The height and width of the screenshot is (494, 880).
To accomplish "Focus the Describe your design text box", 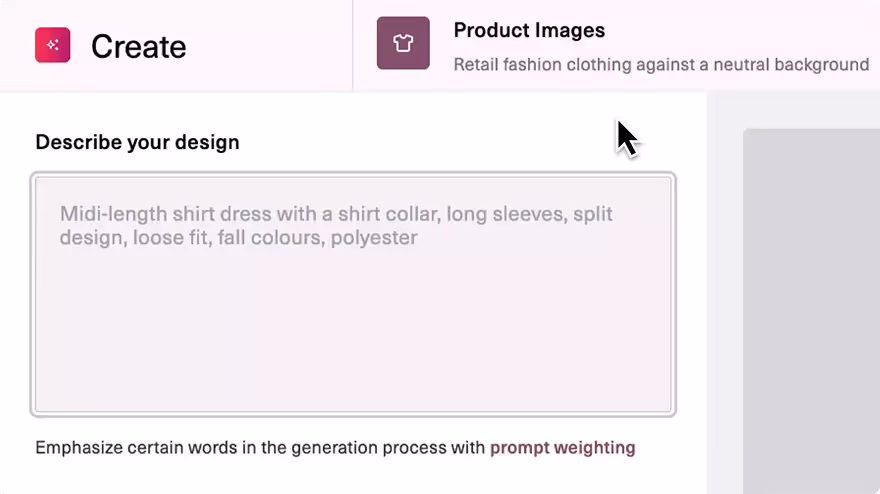I will pyautogui.click(x=353, y=295).
